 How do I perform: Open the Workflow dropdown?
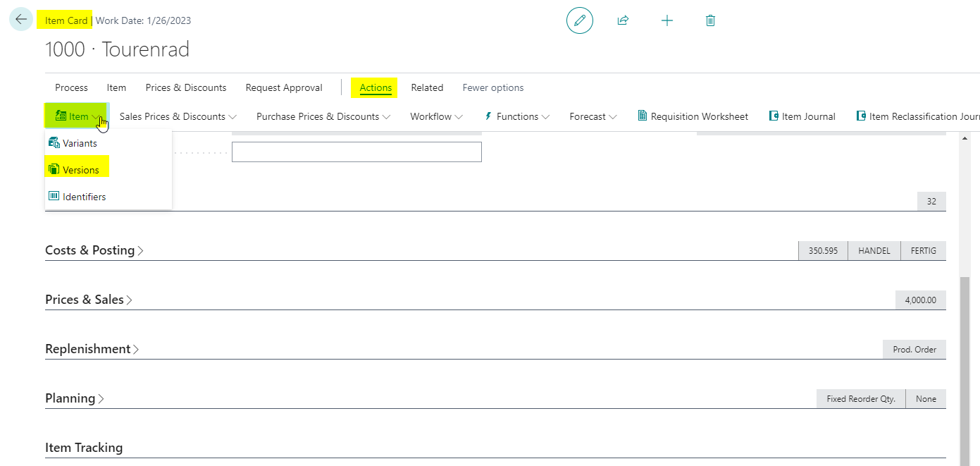click(x=437, y=116)
